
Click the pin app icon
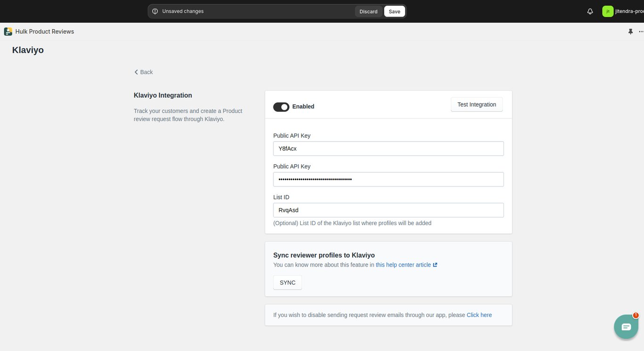[630, 32]
